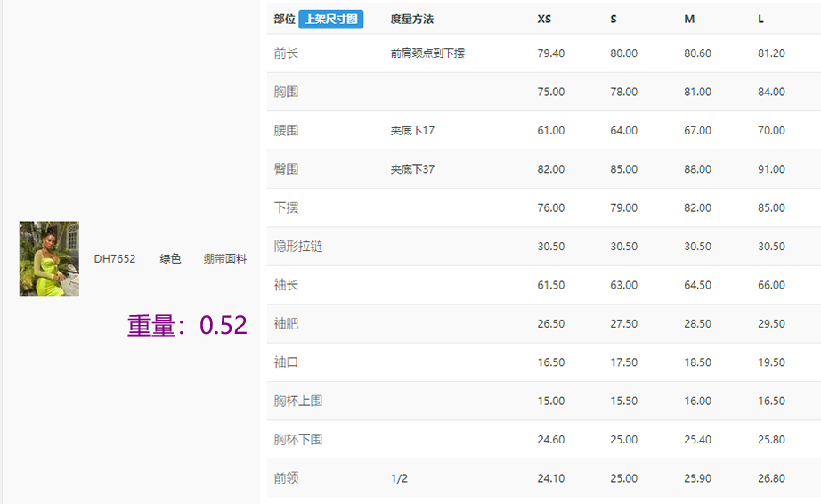Click 下摆 XS value 76.00

click(x=551, y=207)
